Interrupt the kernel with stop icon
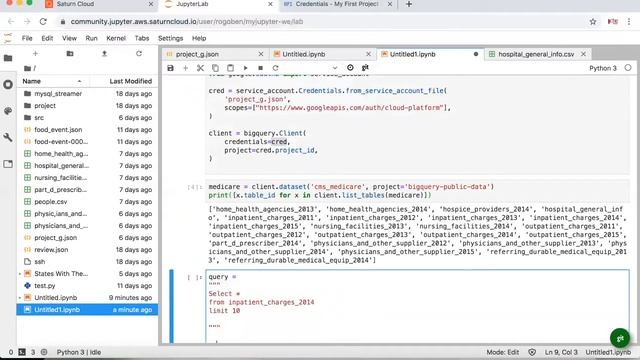 (x=260, y=68)
